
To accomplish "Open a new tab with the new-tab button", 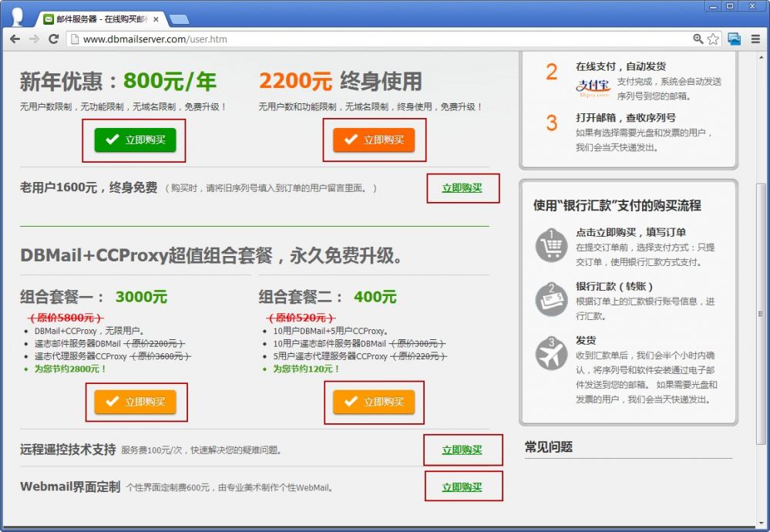I will (x=179, y=19).
